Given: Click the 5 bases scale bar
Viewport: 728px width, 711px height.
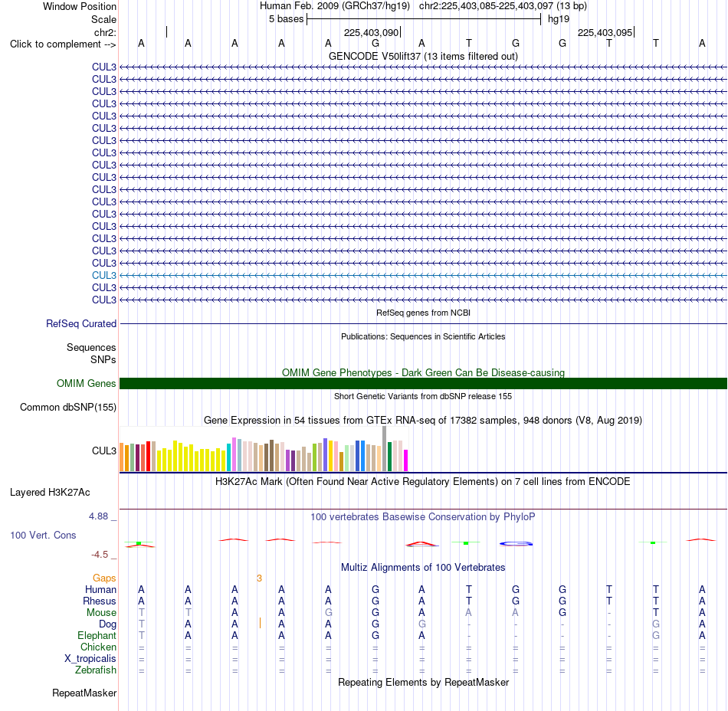Looking at the screenshot, I should 424,19.
